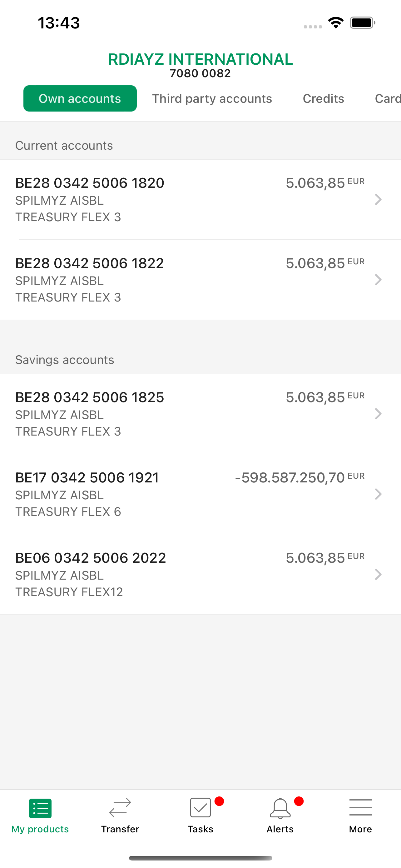Tap the -598.587.250,70 EUR balance
The width and height of the screenshot is (401, 868).
coord(300,477)
